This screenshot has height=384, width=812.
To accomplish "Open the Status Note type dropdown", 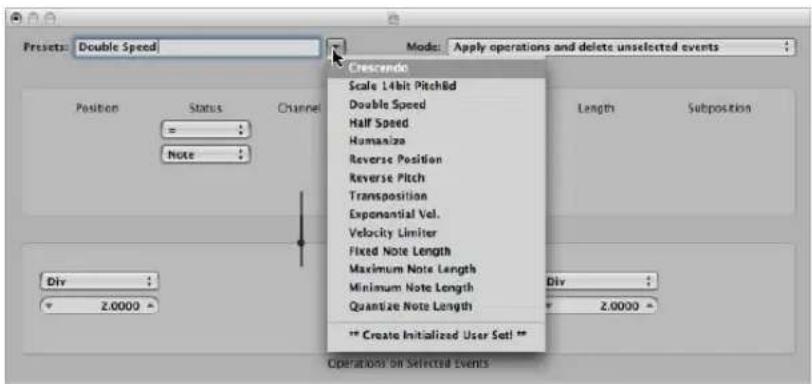I will point(206,154).
